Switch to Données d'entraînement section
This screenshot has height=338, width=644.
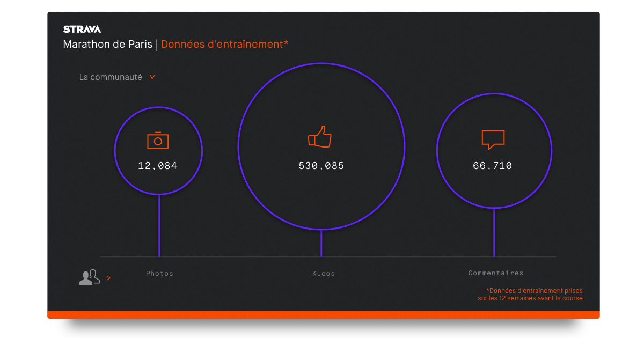click(x=224, y=45)
